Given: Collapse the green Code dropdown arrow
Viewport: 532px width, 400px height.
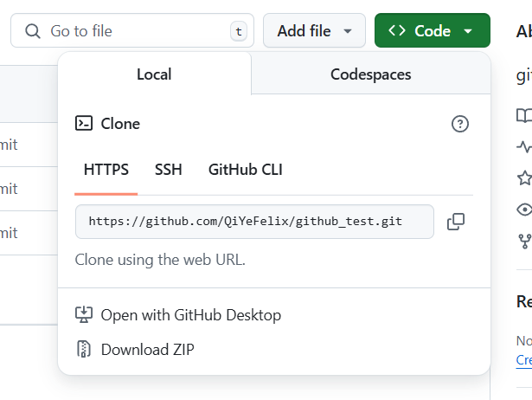Looking at the screenshot, I should coord(468,31).
